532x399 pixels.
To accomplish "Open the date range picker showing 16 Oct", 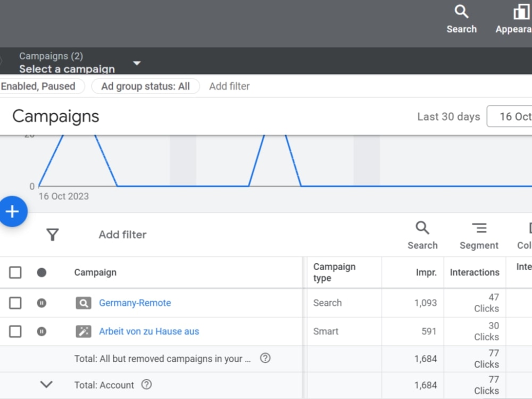I will pyautogui.click(x=510, y=117).
